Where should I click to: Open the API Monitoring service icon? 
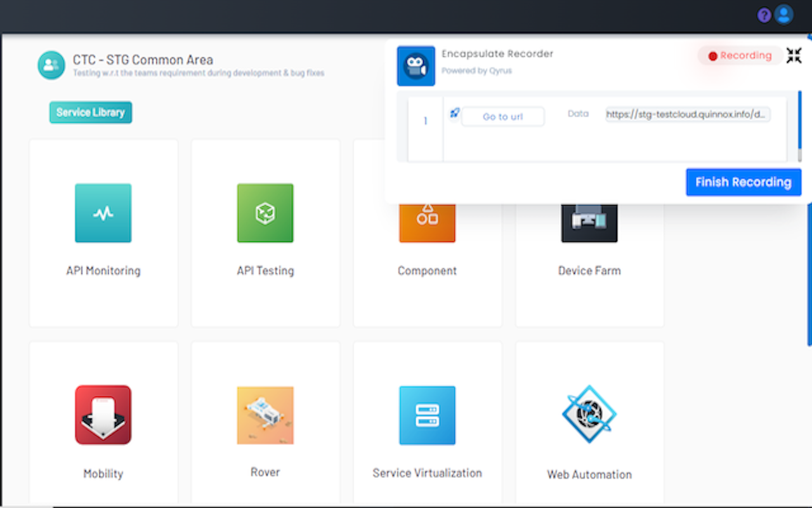point(103,213)
